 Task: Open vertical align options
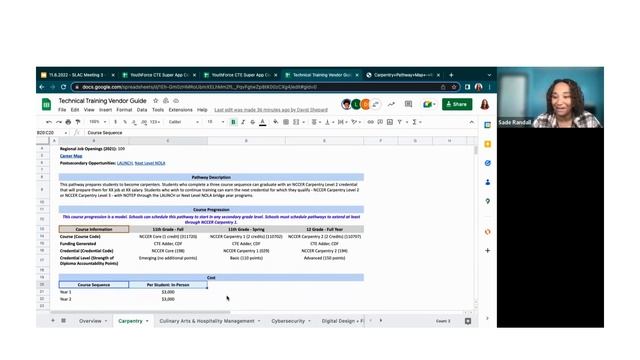click(x=329, y=122)
